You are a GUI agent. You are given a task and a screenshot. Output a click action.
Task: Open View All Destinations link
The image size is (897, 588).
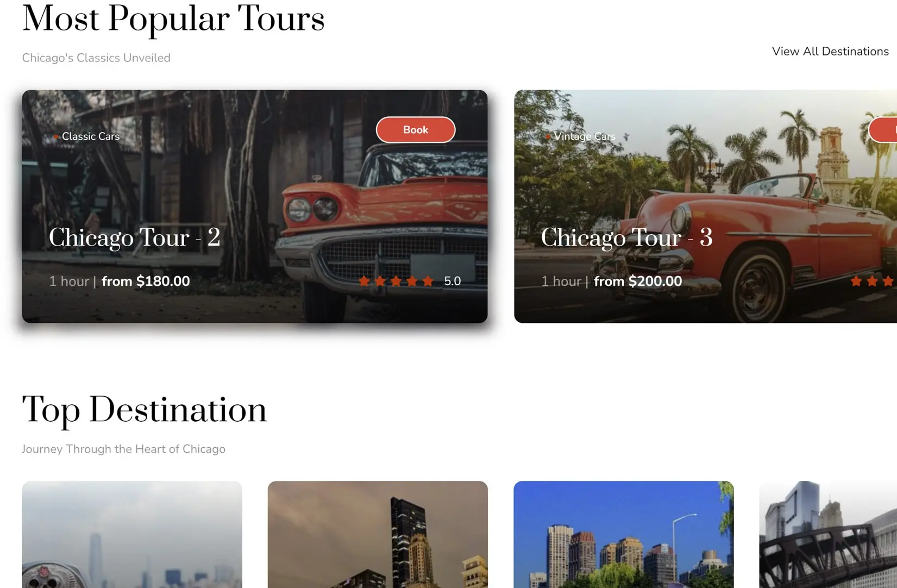[x=830, y=52]
